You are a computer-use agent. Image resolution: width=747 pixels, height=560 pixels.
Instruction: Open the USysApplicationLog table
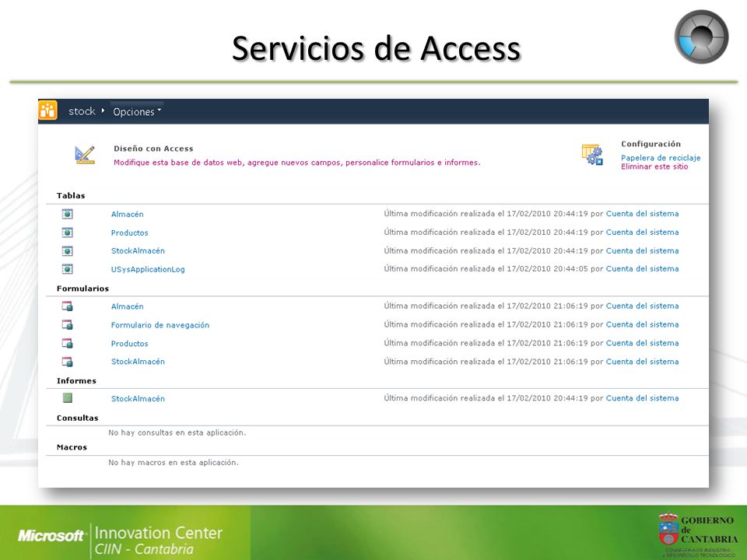tap(148, 269)
